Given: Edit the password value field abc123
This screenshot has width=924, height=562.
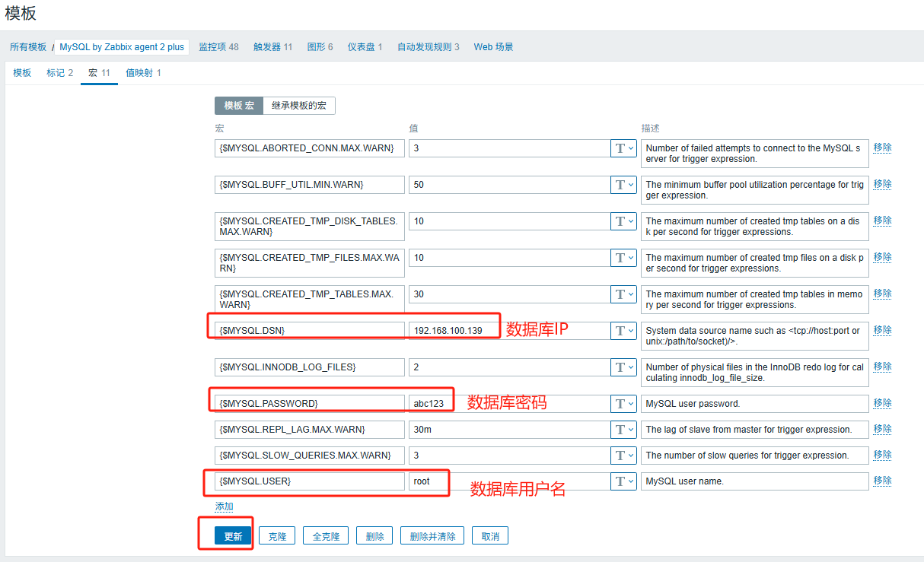Looking at the screenshot, I should [x=509, y=404].
